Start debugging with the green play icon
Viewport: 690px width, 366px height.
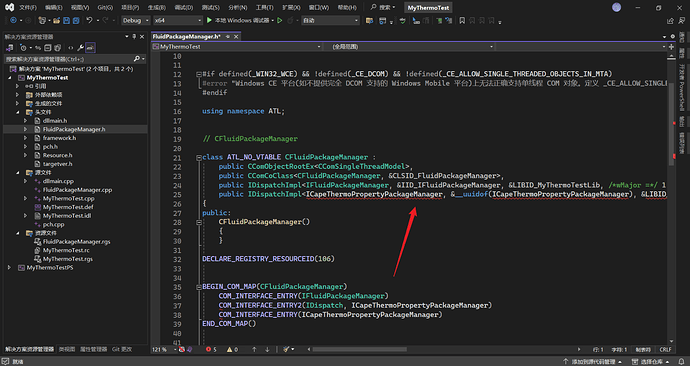(x=209, y=20)
